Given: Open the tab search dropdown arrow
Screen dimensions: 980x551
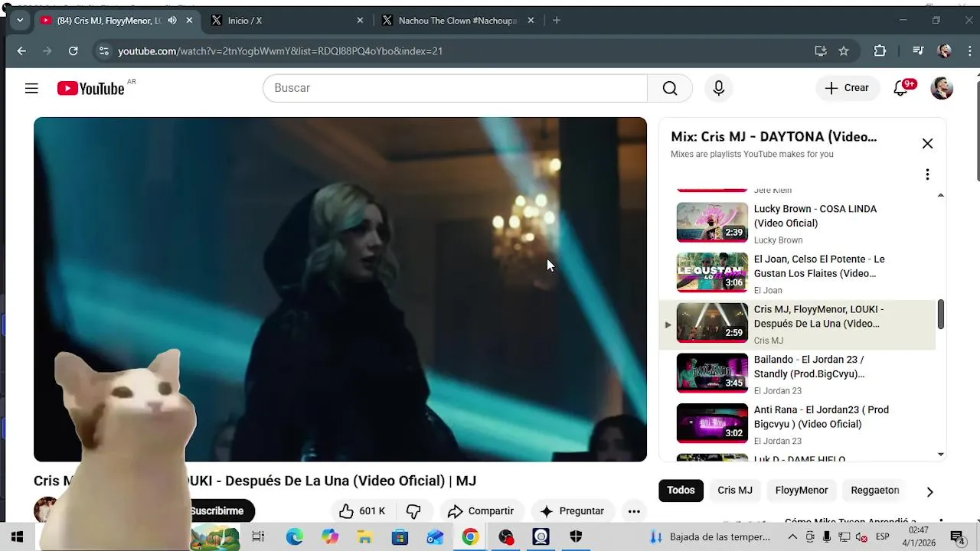Looking at the screenshot, I should pyautogui.click(x=20, y=21).
